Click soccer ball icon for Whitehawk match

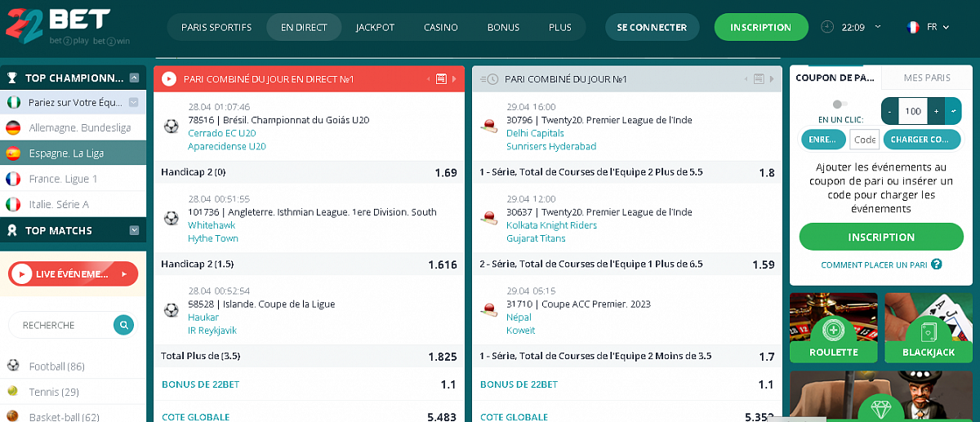coord(171,219)
